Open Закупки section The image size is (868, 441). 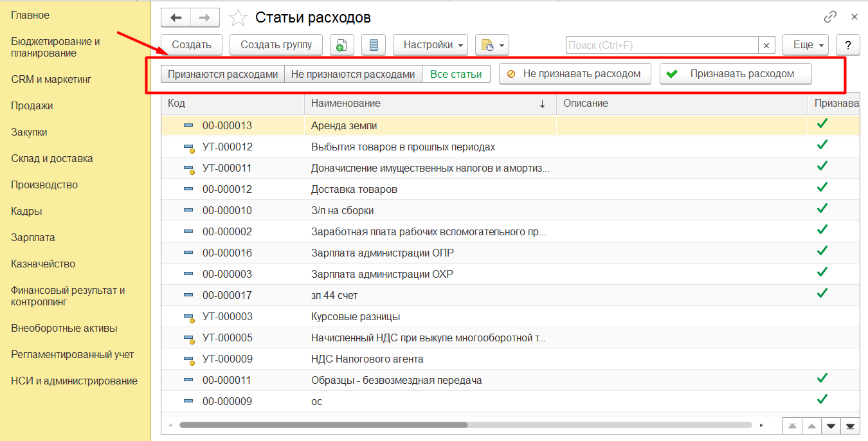click(x=29, y=132)
